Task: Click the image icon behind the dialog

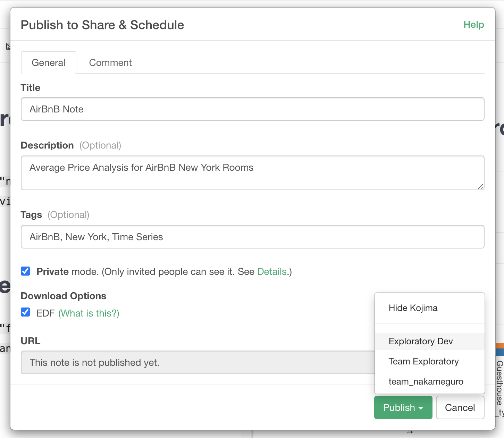Action: (8, 47)
